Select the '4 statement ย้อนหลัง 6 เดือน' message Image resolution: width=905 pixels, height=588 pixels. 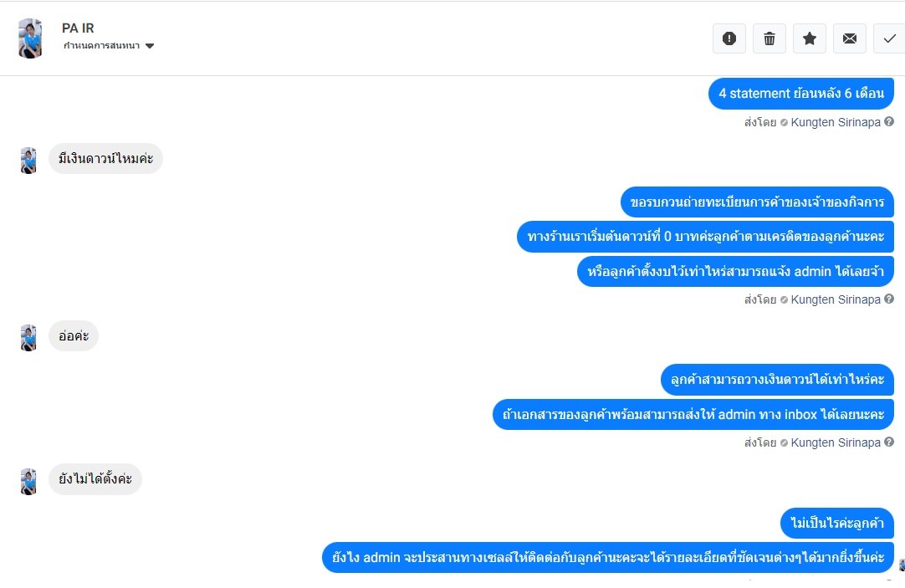(800, 94)
